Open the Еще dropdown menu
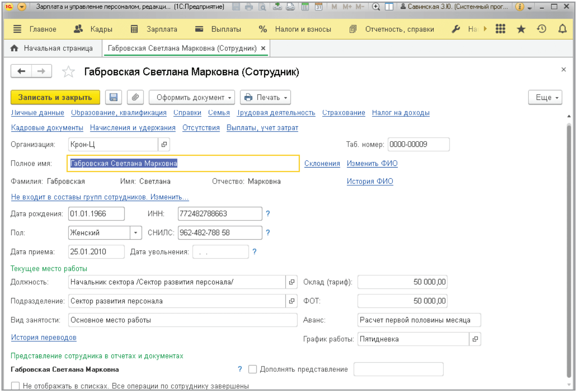Screen dimensions: 576x392 click(x=545, y=97)
